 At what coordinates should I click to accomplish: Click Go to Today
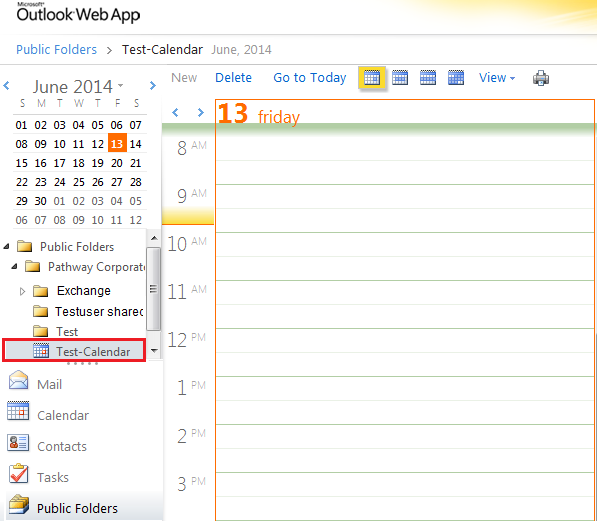click(310, 78)
